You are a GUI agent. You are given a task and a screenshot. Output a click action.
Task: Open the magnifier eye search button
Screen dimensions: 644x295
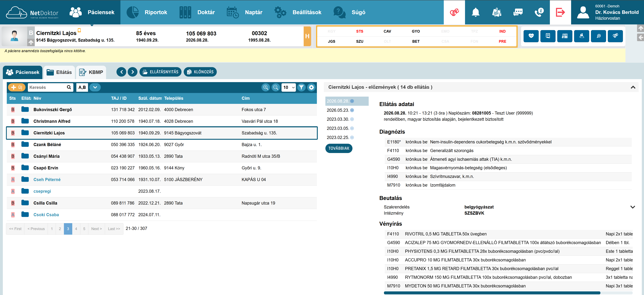(x=599, y=36)
